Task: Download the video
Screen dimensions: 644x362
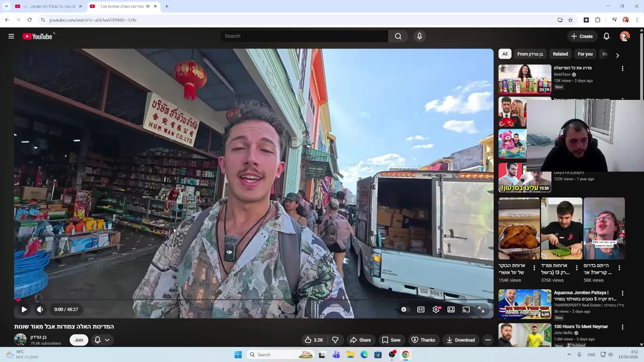Action: pos(460,340)
